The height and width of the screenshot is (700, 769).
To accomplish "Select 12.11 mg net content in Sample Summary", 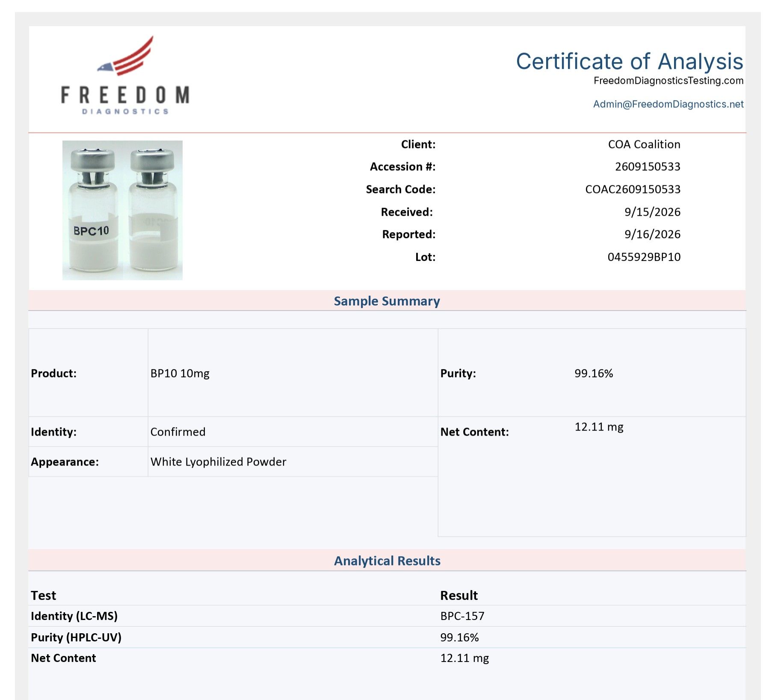I will coord(599,427).
